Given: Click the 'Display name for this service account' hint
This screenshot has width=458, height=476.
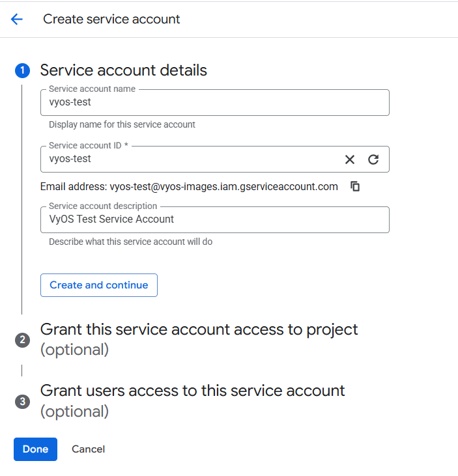Looking at the screenshot, I should [x=122, y=124].
